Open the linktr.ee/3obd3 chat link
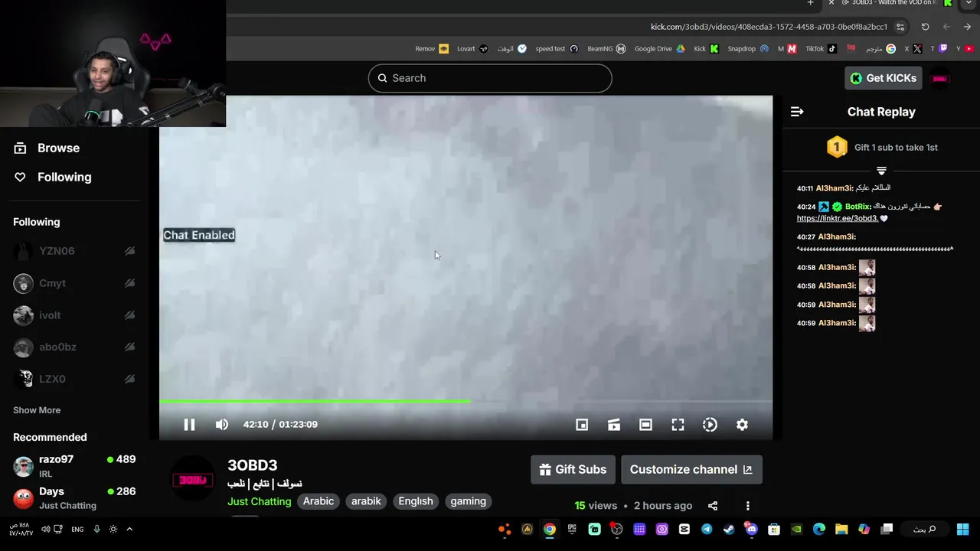 838,218
